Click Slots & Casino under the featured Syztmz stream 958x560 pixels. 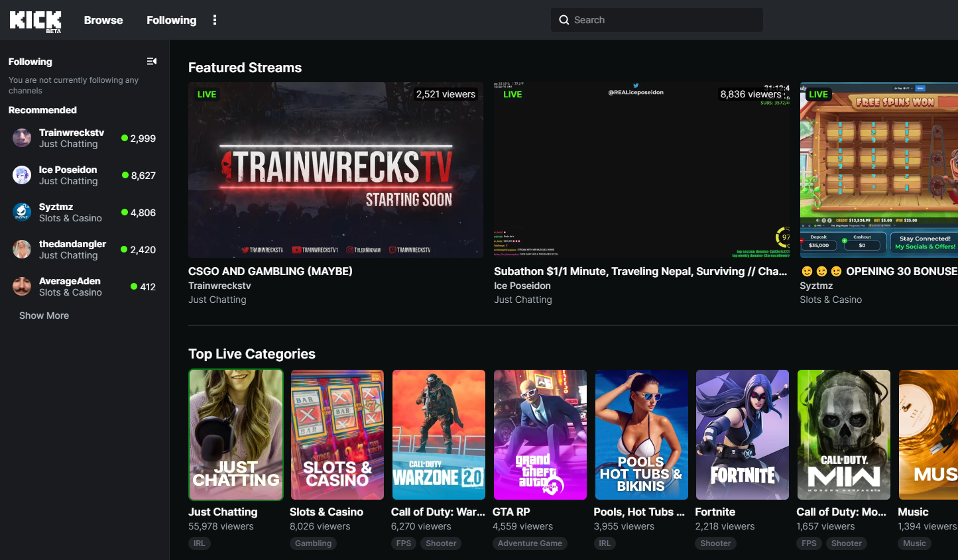[x=831, y=300]
